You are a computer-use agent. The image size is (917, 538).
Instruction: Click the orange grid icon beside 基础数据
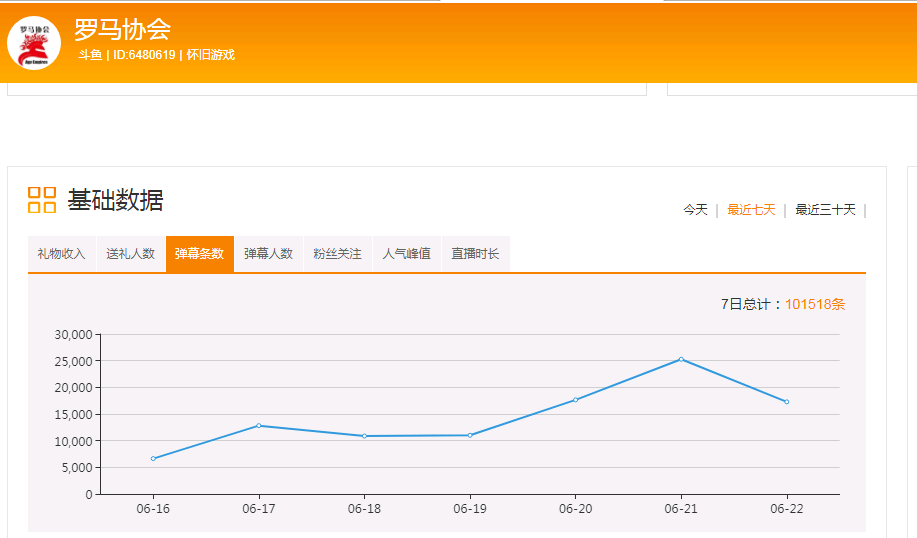42,200
